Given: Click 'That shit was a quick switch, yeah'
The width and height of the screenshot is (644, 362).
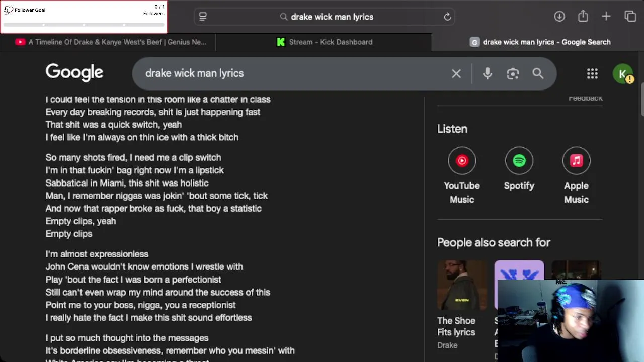Looking at the screenshot, I should pyautogui.click(x=114, y=125).
